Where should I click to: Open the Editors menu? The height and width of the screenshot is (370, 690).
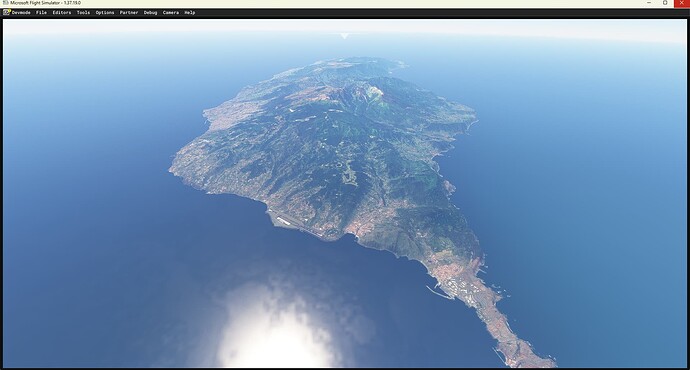62,13
